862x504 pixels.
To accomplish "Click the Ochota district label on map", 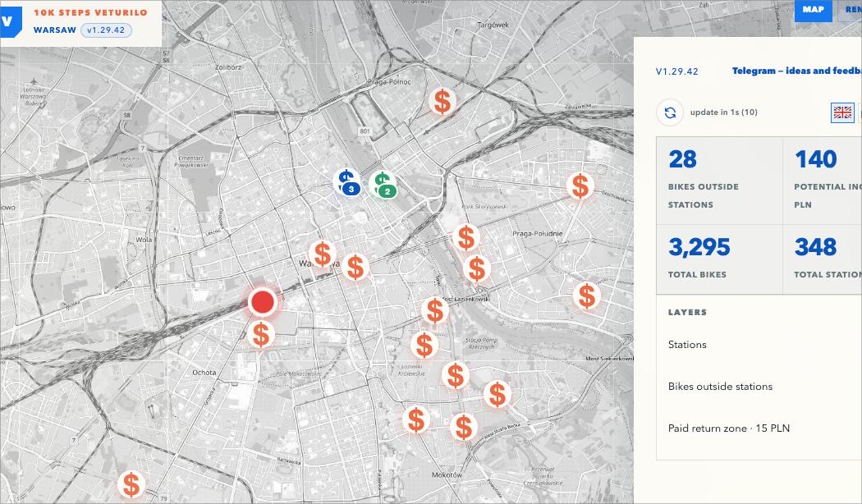I will (x=204, y=372).
